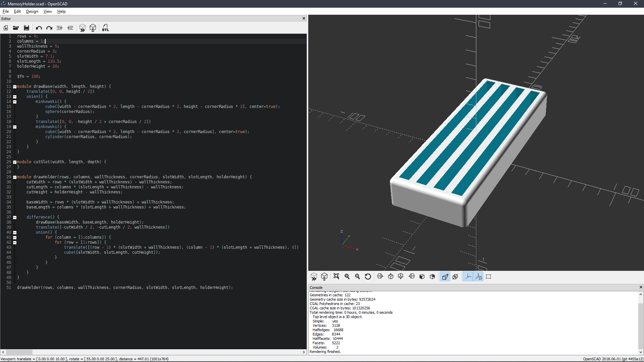The image size is (644, 362).
Task: Redo the edit with the toolbar arrow
Action: 49,28
